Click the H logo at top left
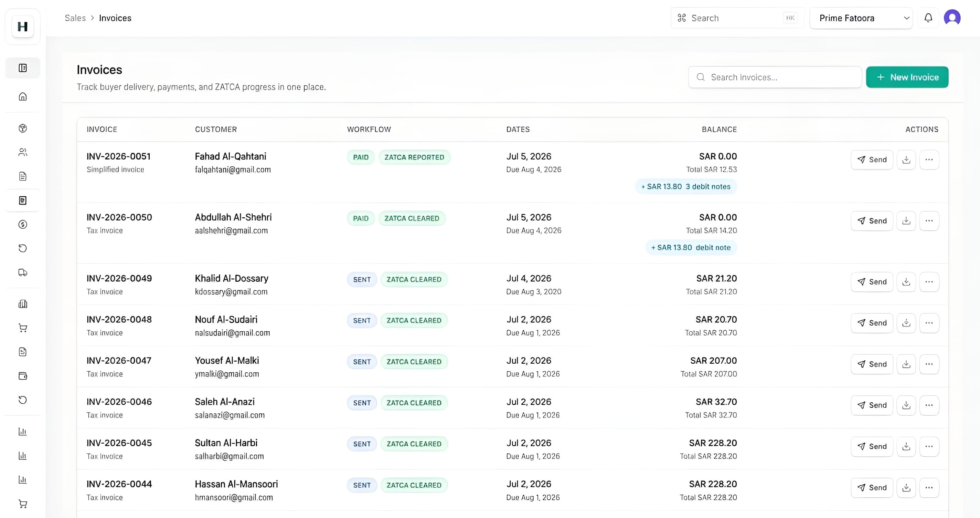This screenshot has width=980, height=518. point(23,26)
